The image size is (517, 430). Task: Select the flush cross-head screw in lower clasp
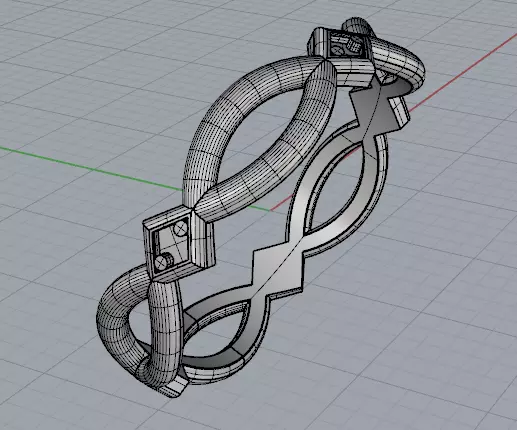pyautogui.click(x=181, y=229)
